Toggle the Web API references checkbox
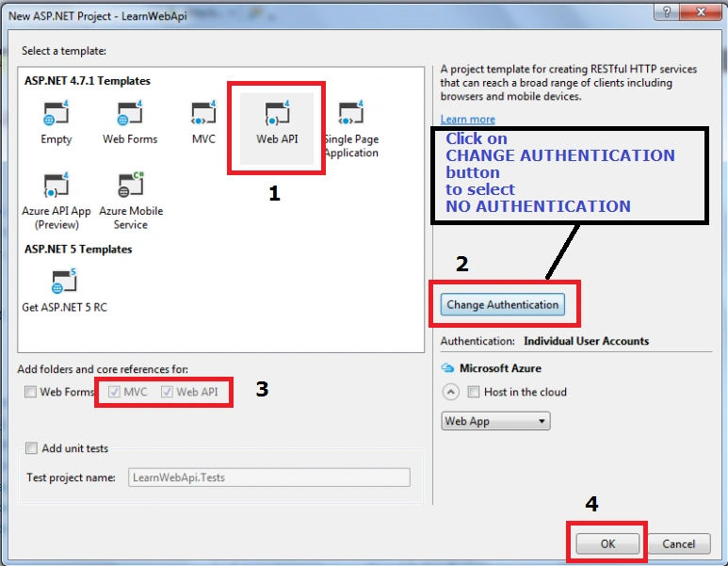 click(x=167, y=392)
